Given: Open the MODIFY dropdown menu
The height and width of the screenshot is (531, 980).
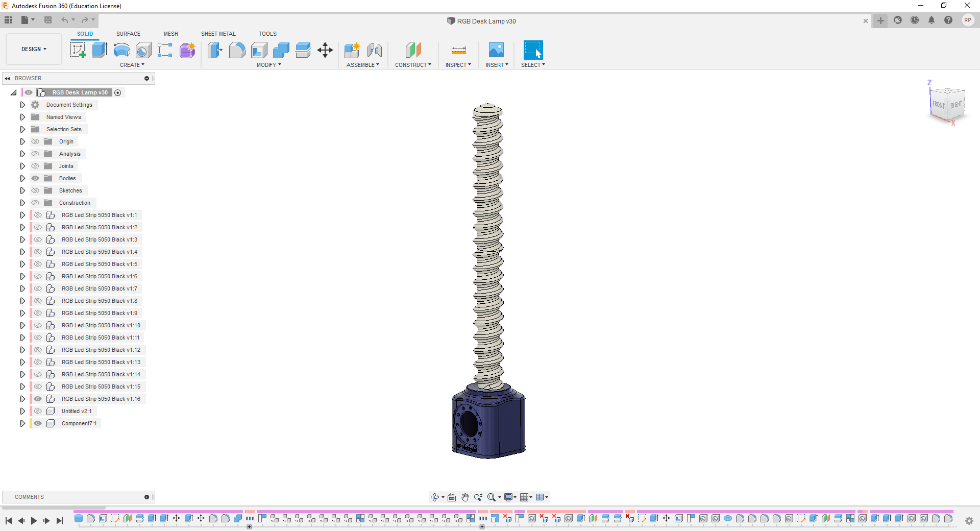Looking at the screenshot, I should tap(269, 65).
